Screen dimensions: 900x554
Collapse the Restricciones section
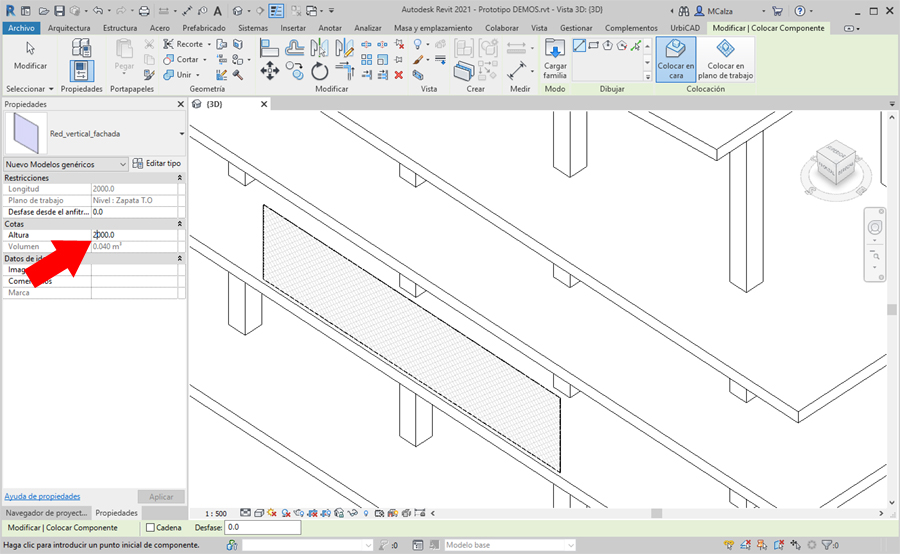tap(179, 177)
